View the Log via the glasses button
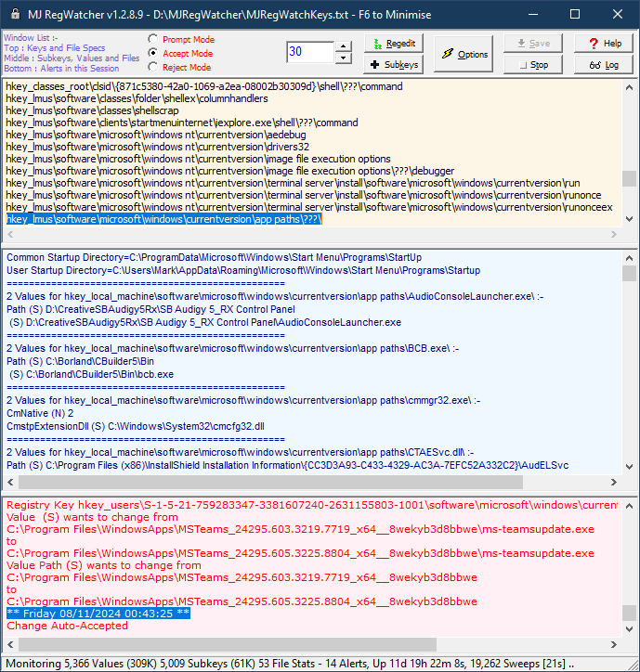 coord(604,65)
